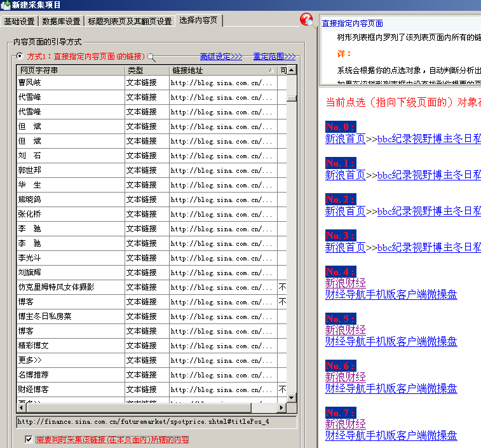Viewport: 481px width, 448px height.
Task: Open 新浪财经 link under No. 4
Action: 346,283
